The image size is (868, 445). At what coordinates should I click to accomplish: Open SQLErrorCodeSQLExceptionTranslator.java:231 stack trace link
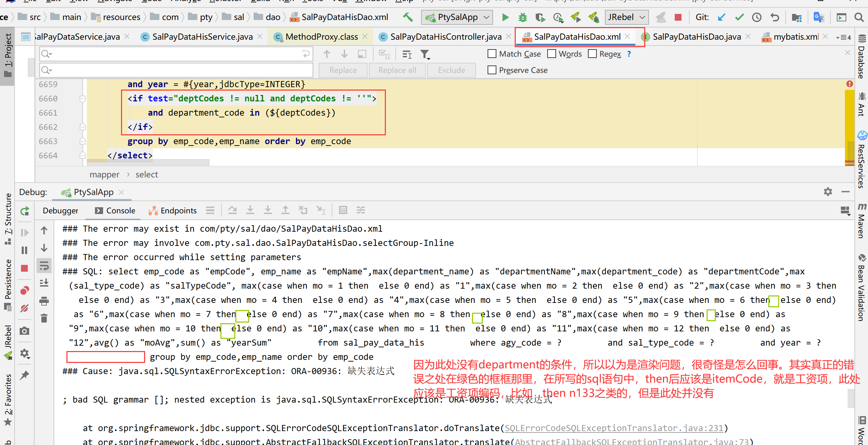(x=614, y=428)
